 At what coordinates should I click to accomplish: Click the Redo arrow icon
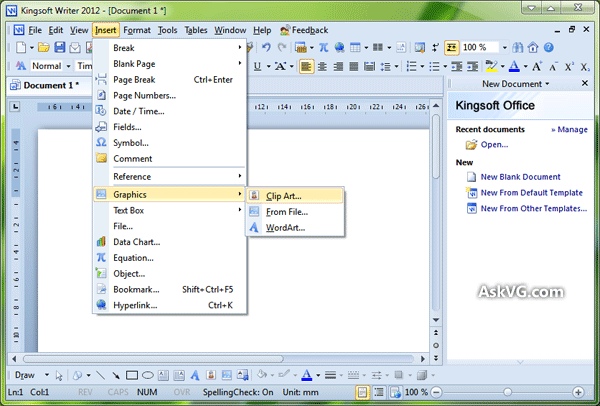pos(282,47)
